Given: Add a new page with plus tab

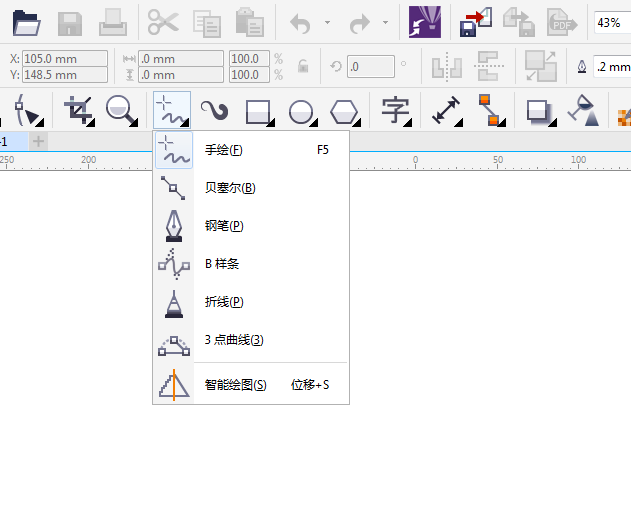Looking at the screenshot, I should click(38, 141).
